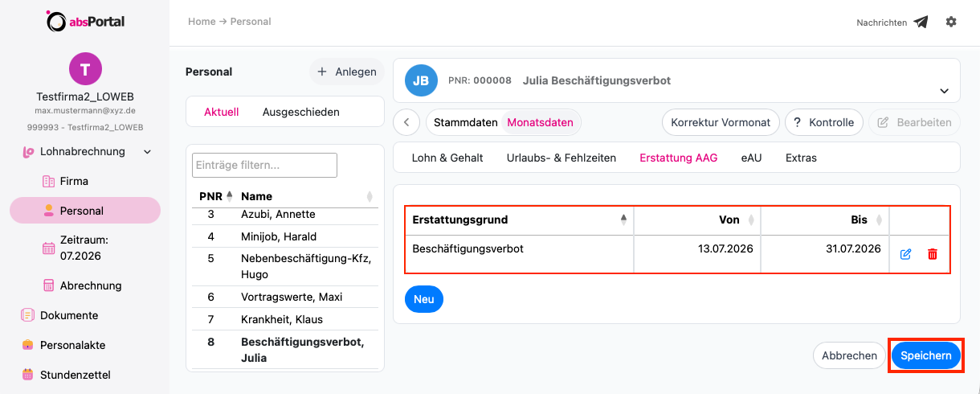Switch to Stammdaten view
The image size is (980, 394).
click(x=465, y=123)
